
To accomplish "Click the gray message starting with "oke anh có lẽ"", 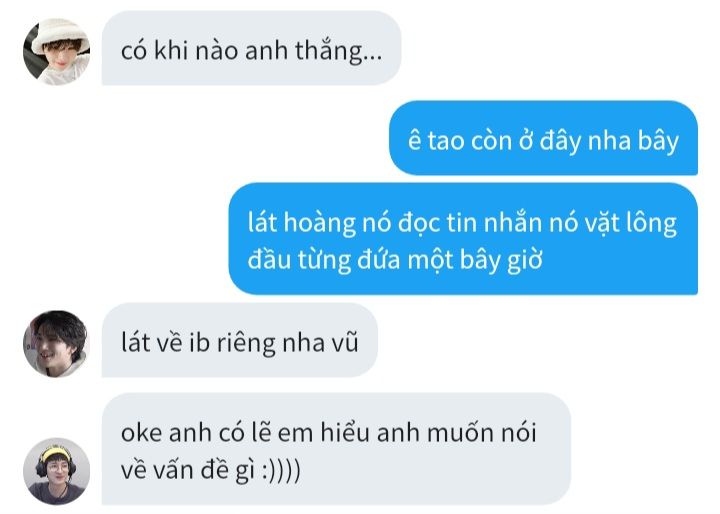I will (x=336, y=449).
